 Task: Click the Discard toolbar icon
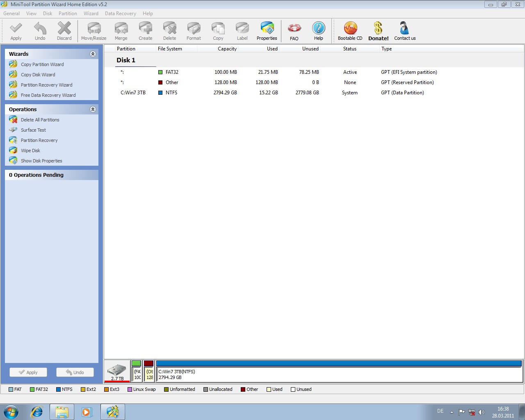coord(64,28)
